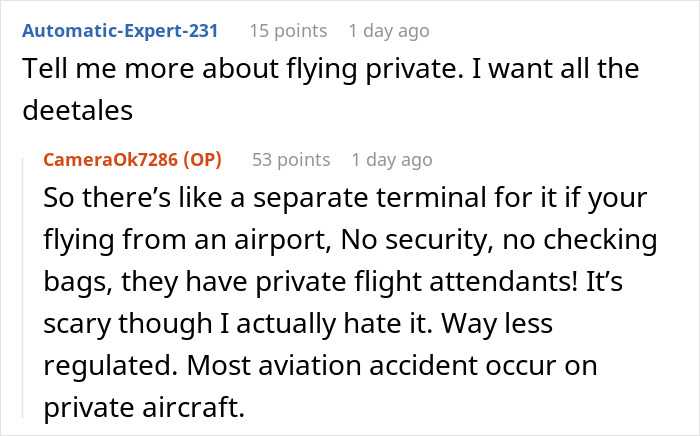The width and height of the screenshot is (700, 436).
Task: Click the OP reply's "1 day ago" timestamp
Action: click(392, 160)
